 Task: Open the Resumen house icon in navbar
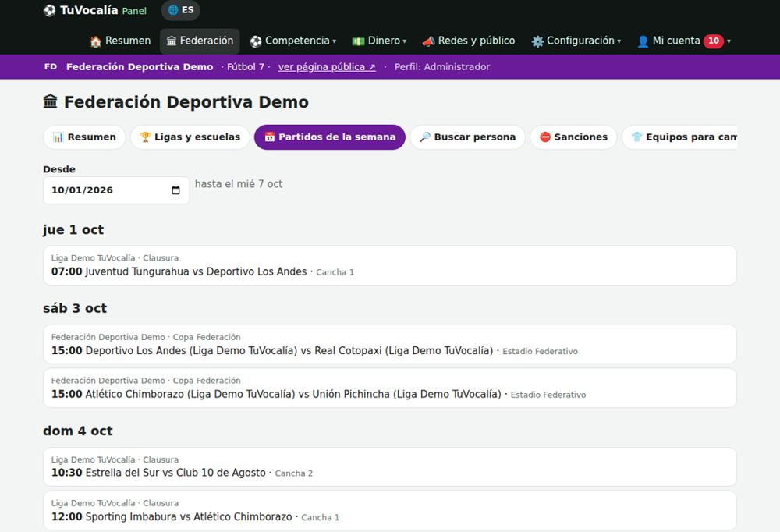coord(95,41)
